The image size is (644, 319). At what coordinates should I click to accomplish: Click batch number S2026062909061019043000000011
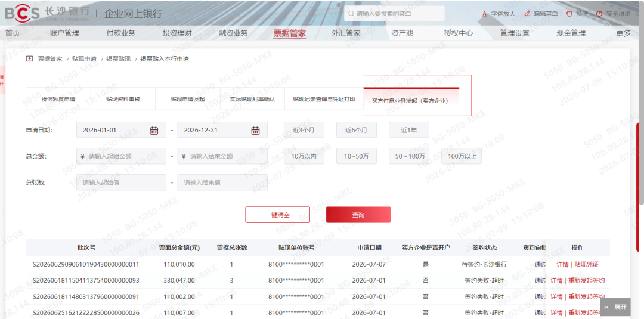[86, 264]
